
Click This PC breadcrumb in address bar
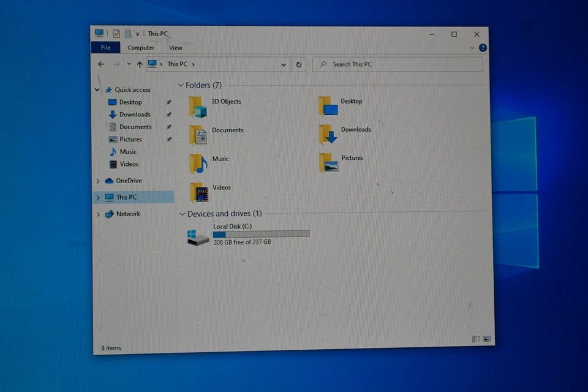[x=177, y=64]
